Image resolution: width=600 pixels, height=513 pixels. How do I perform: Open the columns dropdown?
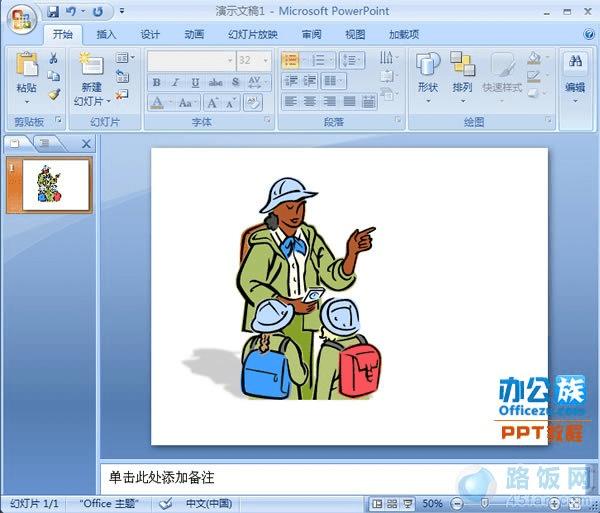click(333, 81)
